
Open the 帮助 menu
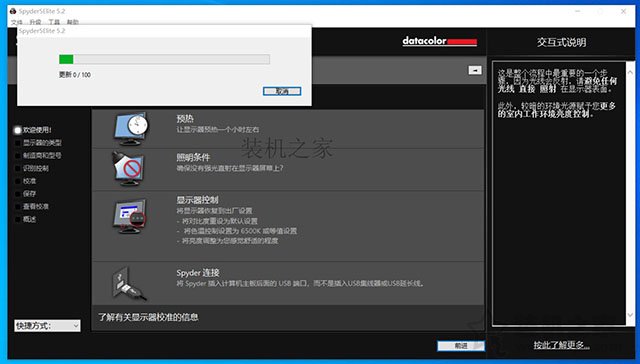tap(73, 22)
